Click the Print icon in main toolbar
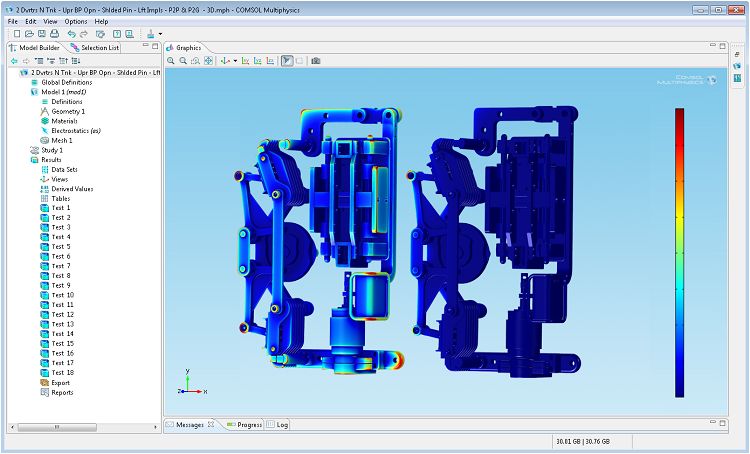 coord(55,34)
